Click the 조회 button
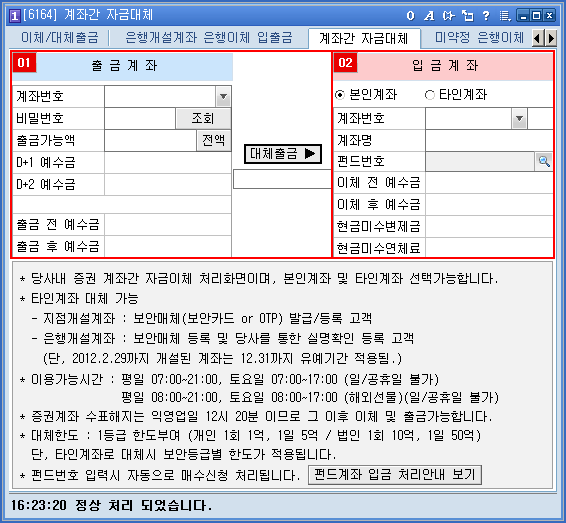The image size is (566, 523). point(203,118)
